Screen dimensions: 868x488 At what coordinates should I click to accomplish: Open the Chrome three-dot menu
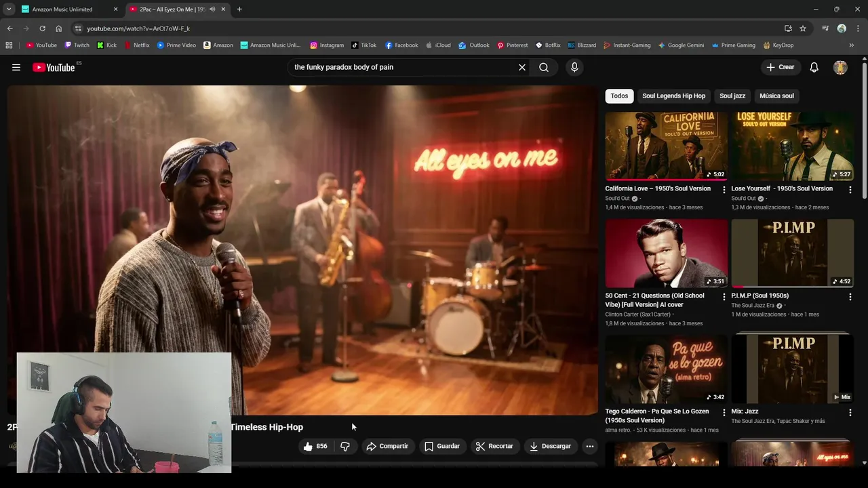(859, 28)
